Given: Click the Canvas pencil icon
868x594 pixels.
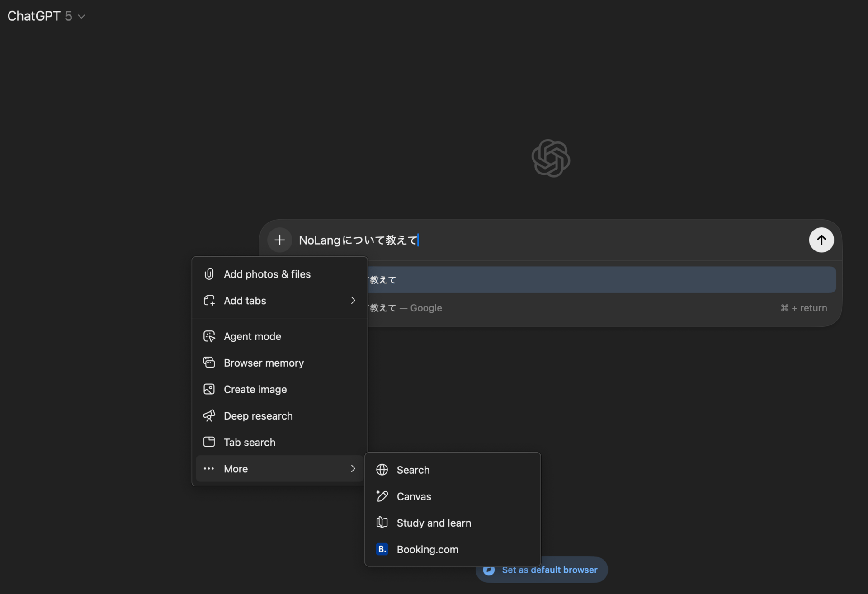Looking at the screenshot, I should (x=382, y=496).
